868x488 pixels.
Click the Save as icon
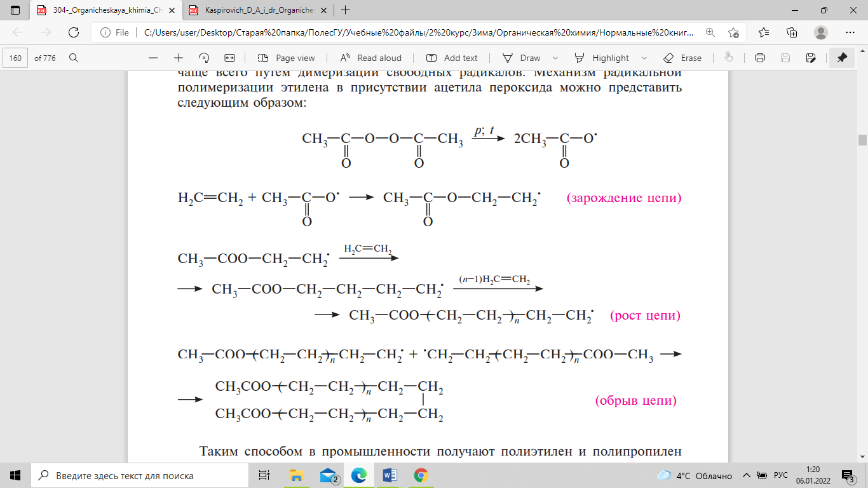[811, 58]
